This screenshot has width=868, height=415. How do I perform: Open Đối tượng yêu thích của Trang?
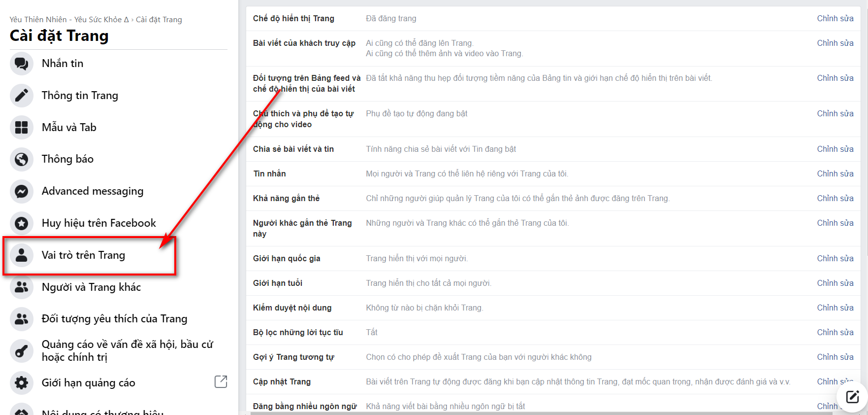pos(114,319)
